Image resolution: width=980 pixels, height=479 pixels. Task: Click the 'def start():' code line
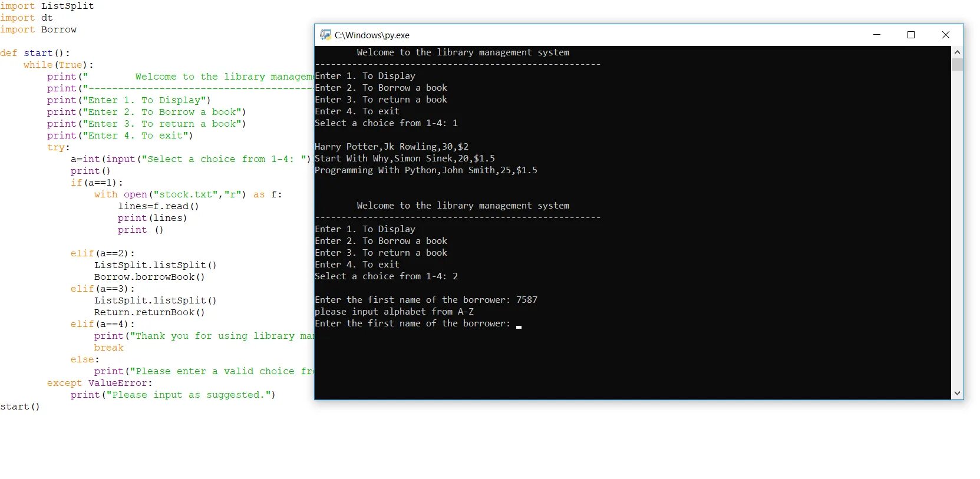[x=35, y=53]
